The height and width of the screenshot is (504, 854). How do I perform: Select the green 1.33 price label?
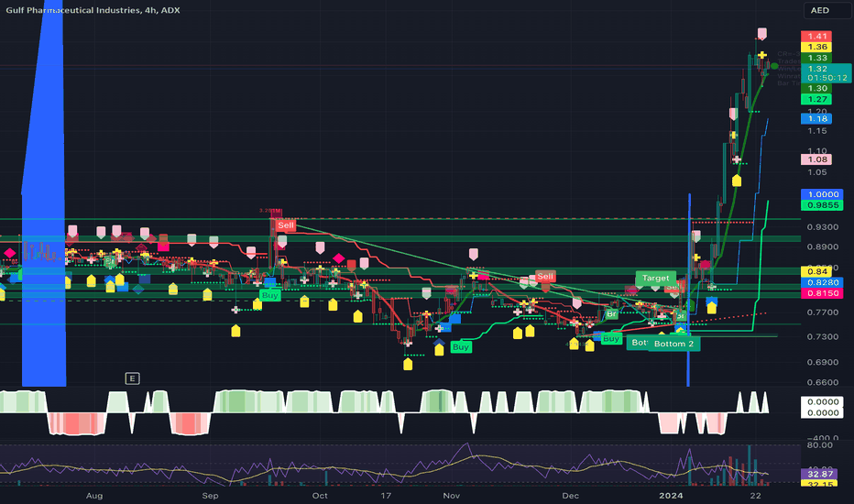click(816, 58)
